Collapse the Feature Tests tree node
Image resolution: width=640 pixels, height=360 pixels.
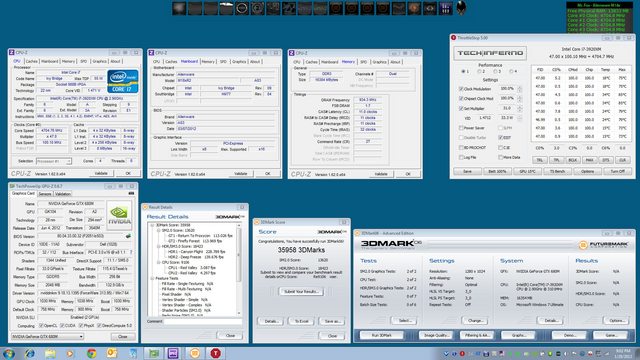coord(152,278)
